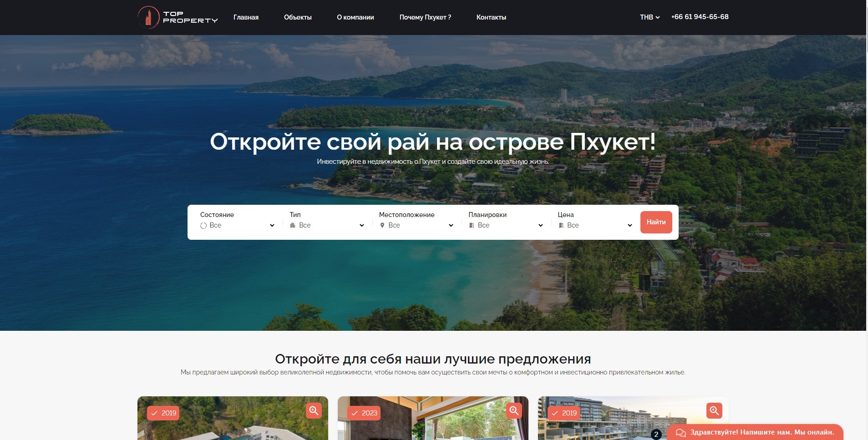
Task: Open the online chat bubble icon
Action: [x=680, y=433]
